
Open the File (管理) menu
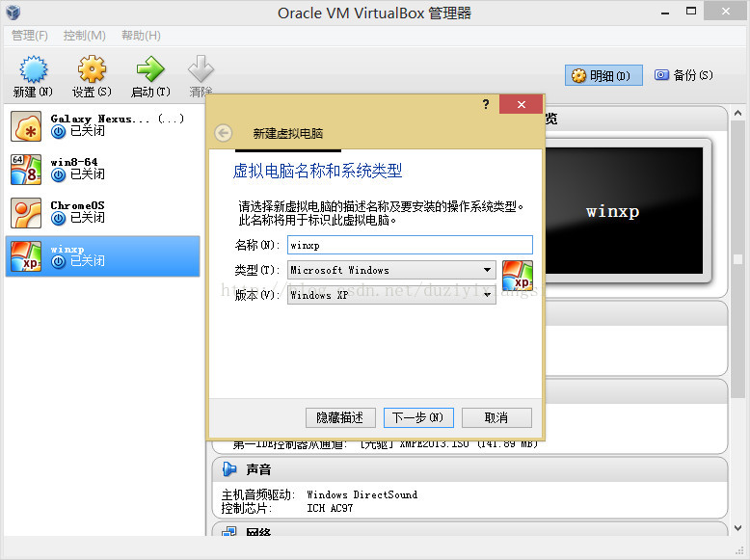[30, 36]
